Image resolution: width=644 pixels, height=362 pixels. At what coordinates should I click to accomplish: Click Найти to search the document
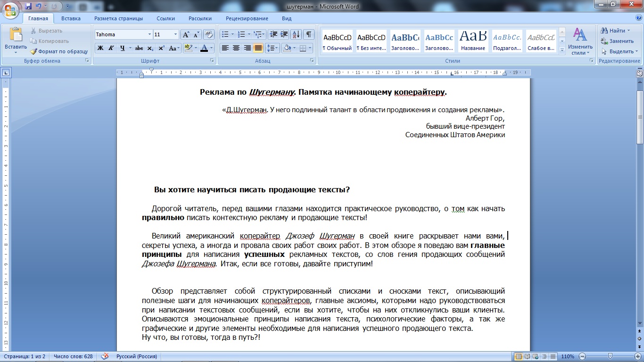pos(616,31)
